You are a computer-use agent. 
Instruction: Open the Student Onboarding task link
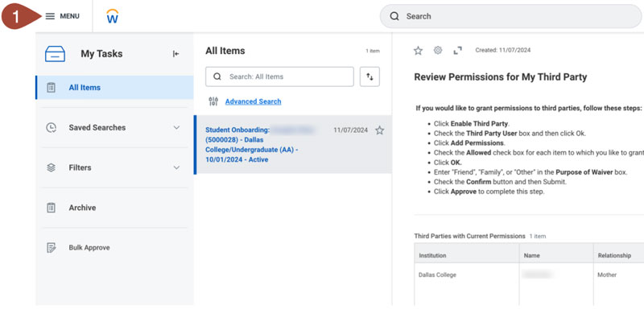(251, 144)
